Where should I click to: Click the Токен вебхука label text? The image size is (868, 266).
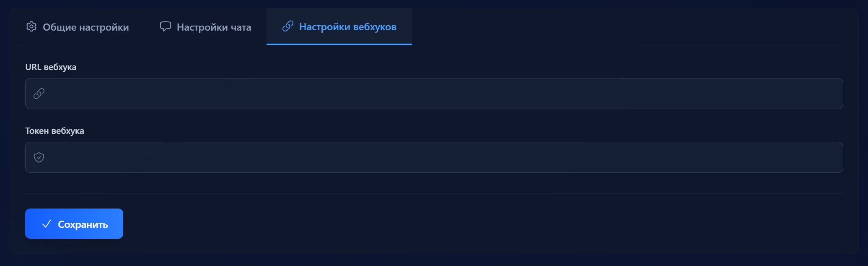click(54, 131)
